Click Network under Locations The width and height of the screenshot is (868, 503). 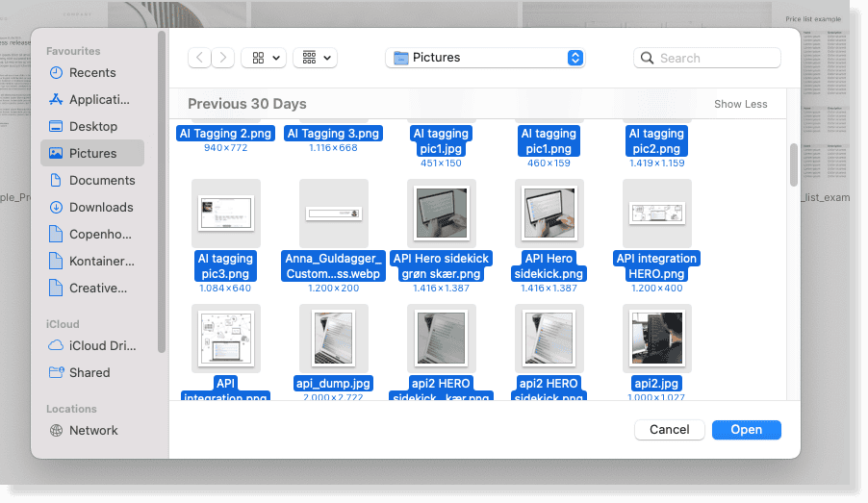point(93,430)
